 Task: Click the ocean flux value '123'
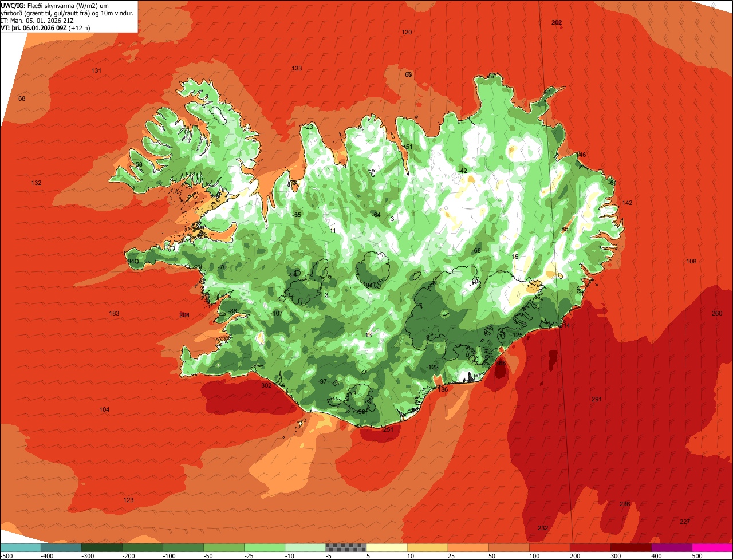pyautogui.click(x=128, y=500)
